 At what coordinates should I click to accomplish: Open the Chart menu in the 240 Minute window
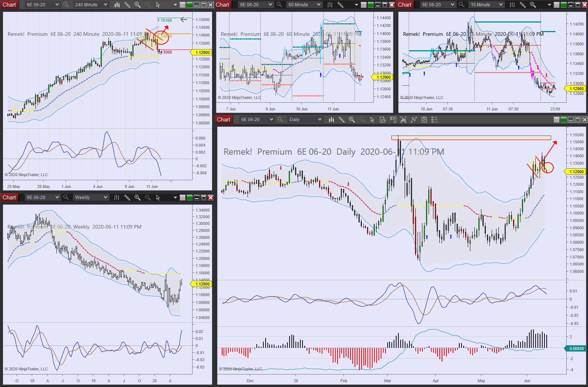point(9,4)
